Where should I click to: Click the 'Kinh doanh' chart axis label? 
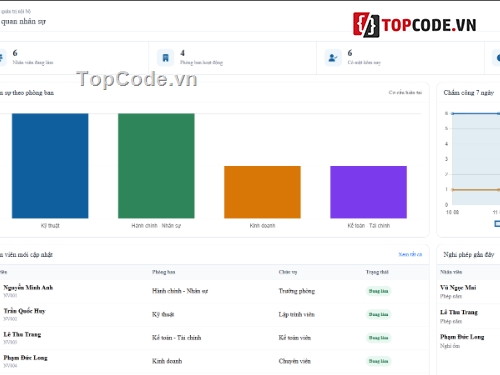262,226
